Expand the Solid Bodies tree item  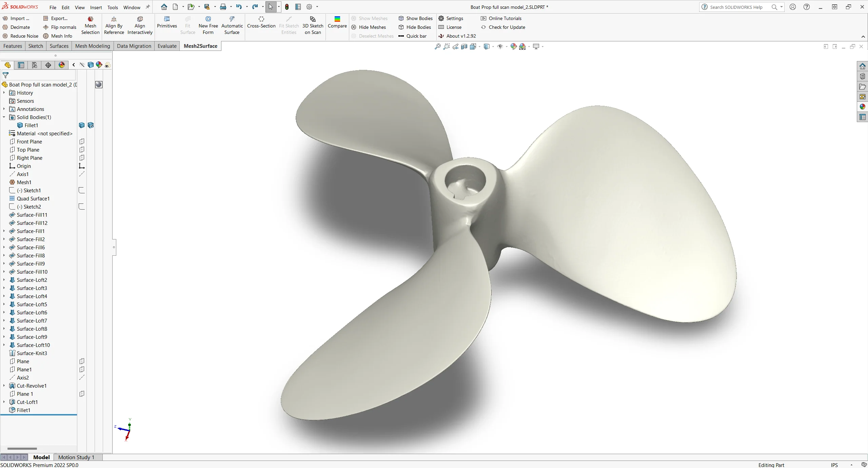tap(5, 117)
